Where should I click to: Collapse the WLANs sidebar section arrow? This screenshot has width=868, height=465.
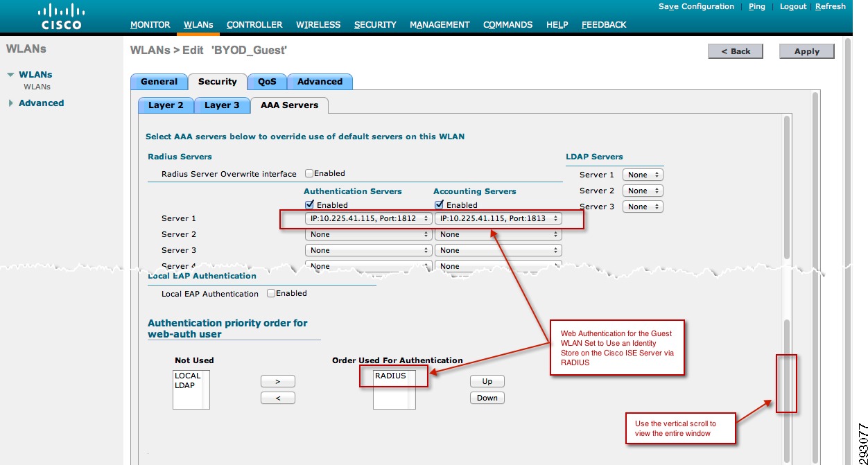point(10,75)
